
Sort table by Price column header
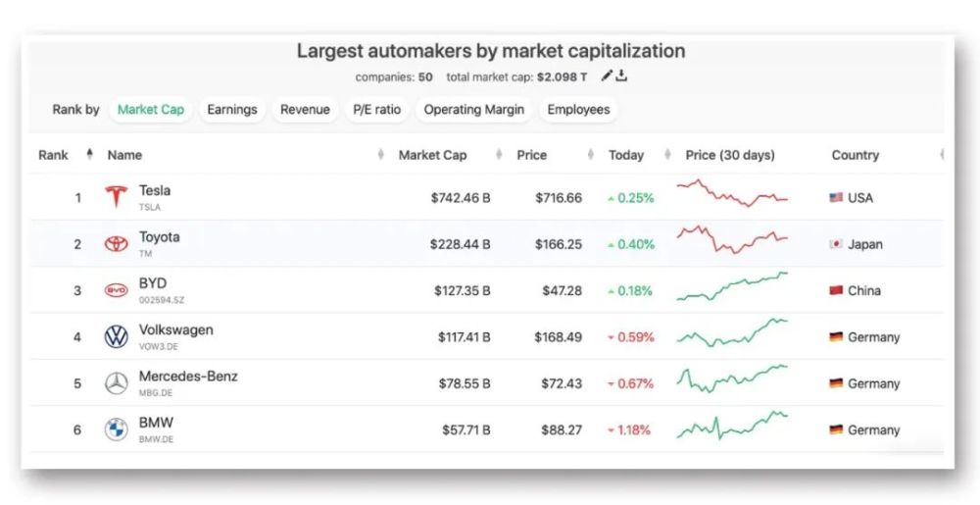pos(532,155)
